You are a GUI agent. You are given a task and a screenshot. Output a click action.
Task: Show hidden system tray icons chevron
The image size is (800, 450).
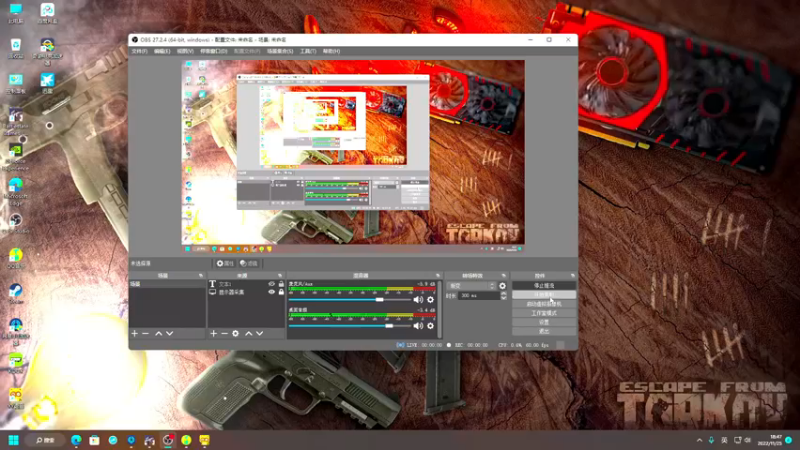(699, 440)
